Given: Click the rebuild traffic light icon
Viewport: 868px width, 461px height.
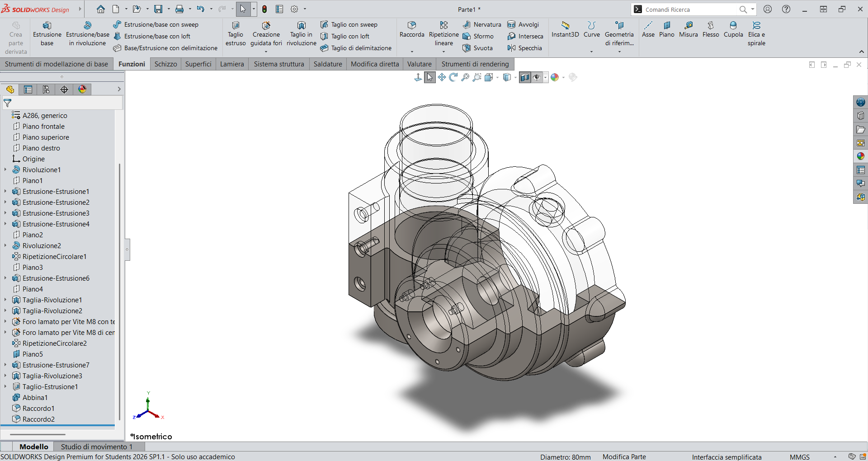Looking at the screenshot, I should pos(264,9).
